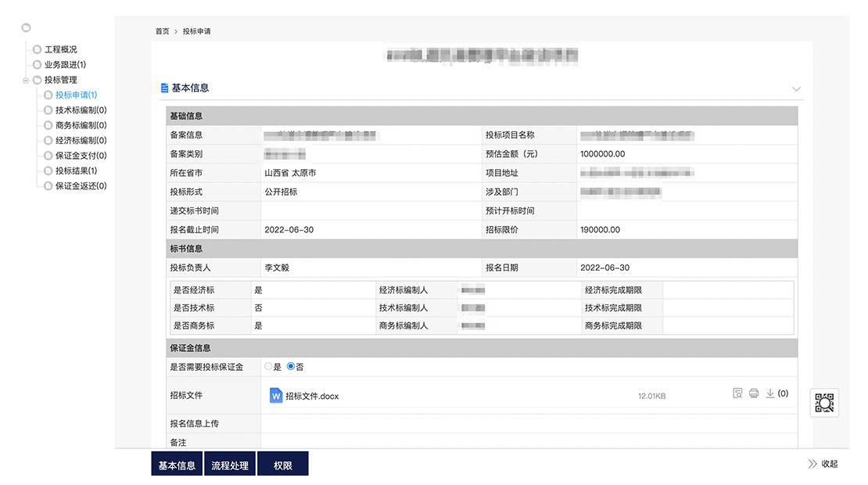
Task: Open 投标结果(1) in the sidebar
Action: [x=76, y=171]
